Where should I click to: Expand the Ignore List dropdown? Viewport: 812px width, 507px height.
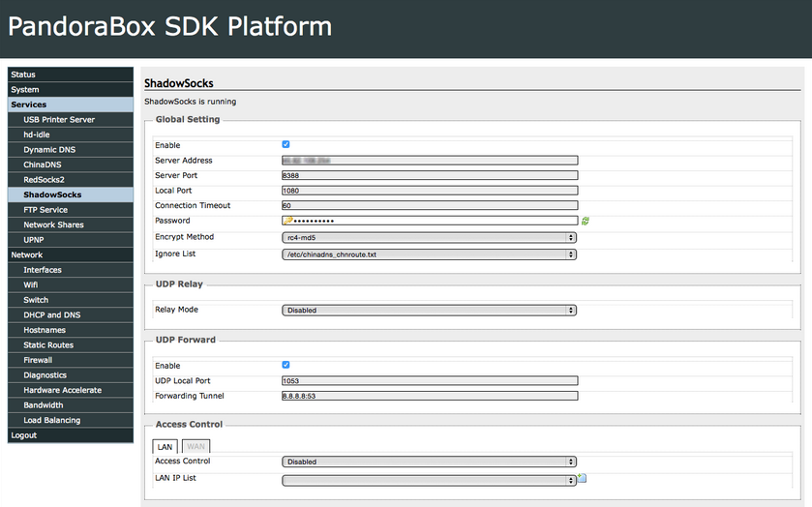click(429, 254)
